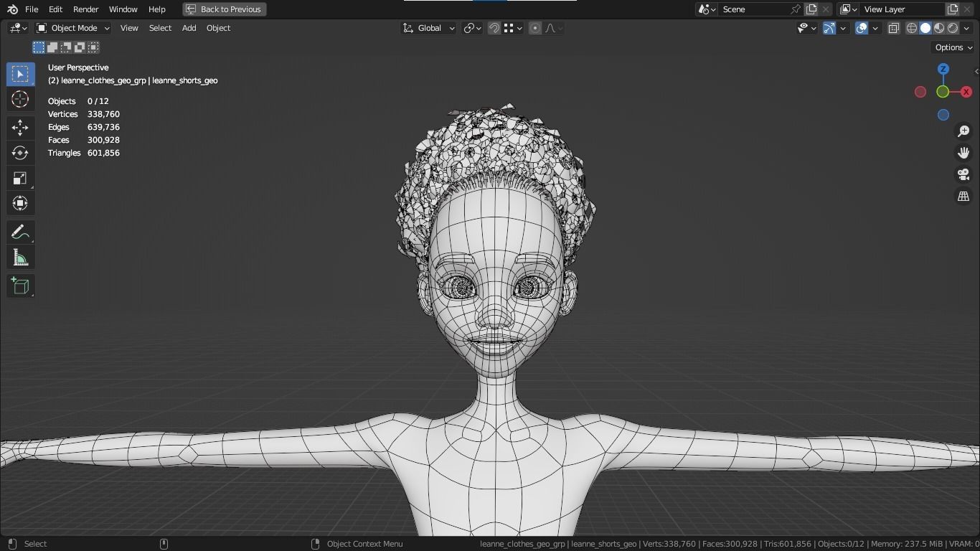This screenshot has height=551, width=980.
Task: Toggle snapping magnet icon
Action: [x=494, y=28]
